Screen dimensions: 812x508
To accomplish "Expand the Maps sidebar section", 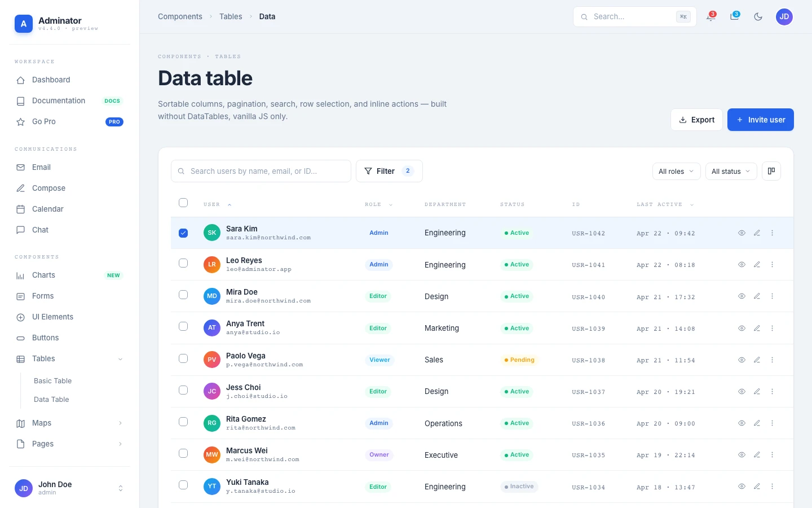I will (x=69, y=423).
